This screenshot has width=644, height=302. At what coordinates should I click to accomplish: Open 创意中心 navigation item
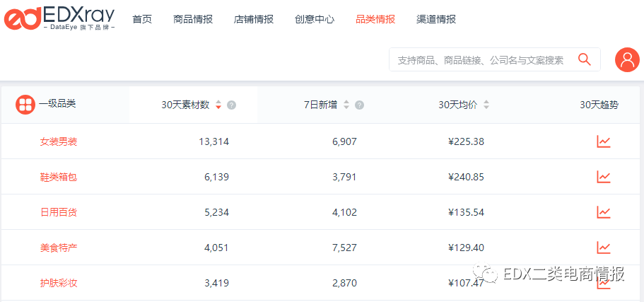click(315, 19)
